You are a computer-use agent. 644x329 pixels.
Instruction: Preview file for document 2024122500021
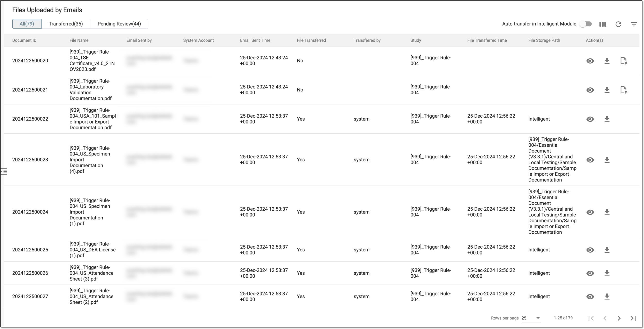(590, 90)
